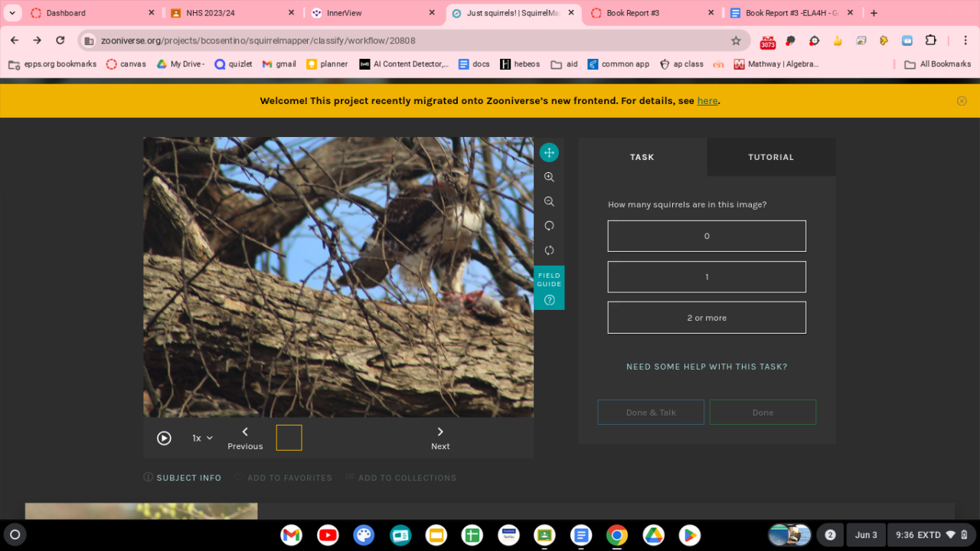Open the ChromeOS launcher

coord(15,534)
